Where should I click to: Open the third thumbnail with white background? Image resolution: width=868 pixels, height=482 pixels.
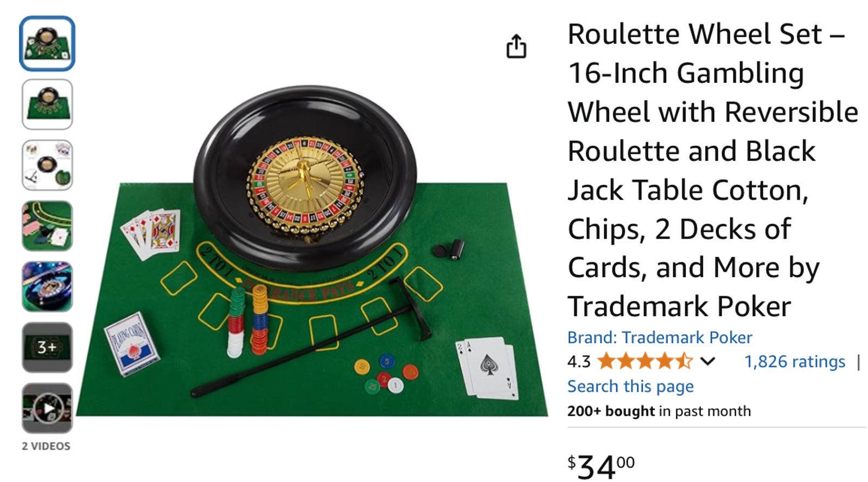[x=47, y=165]
